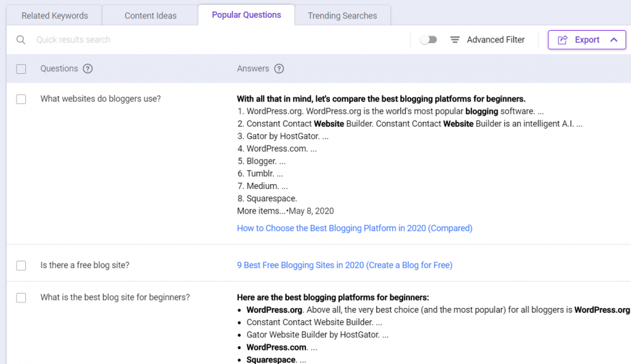Open the Advanced Filter option
The image size is (631, 364).
point(495,40)
